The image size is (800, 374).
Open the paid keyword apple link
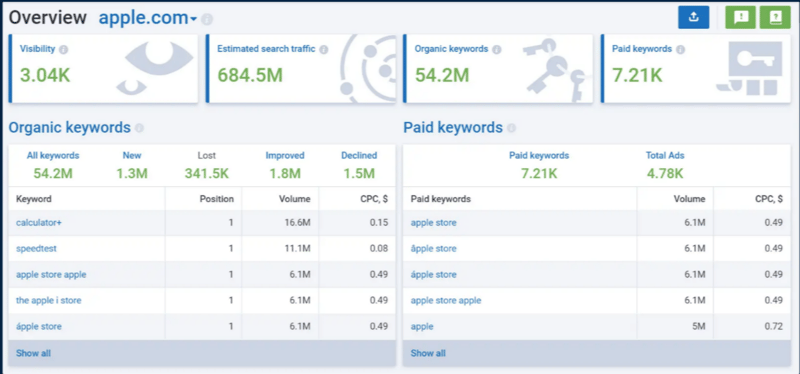[x=422, y=327]
